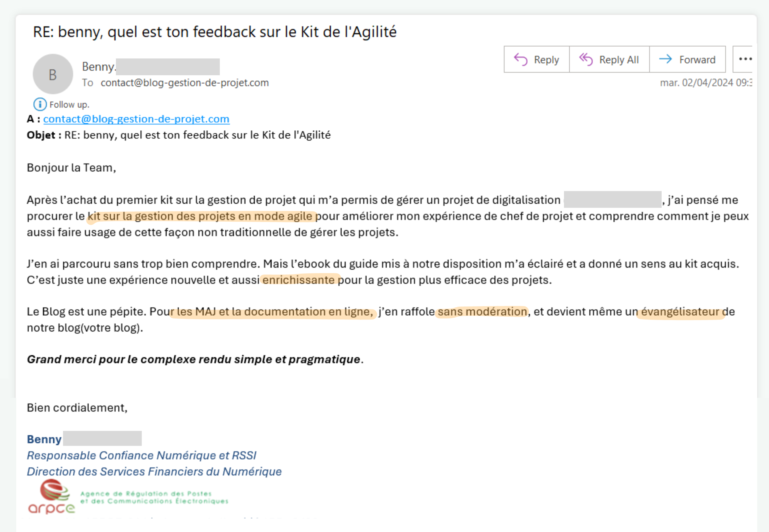
Task: Click the email subject title text
Action: (x=214, y=32)
